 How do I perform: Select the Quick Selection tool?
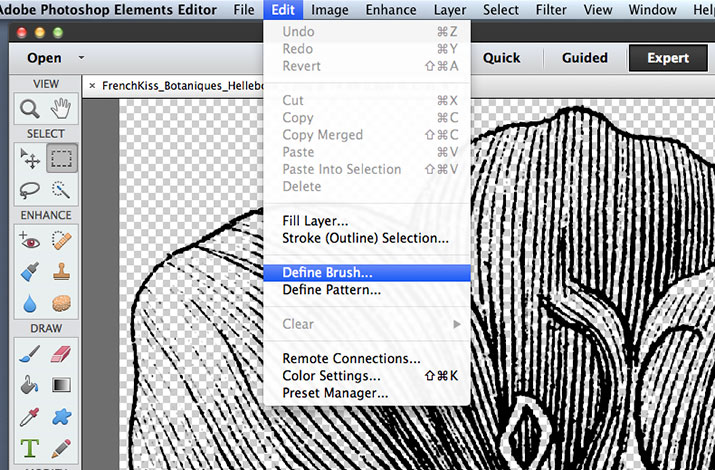pos(61,190)
